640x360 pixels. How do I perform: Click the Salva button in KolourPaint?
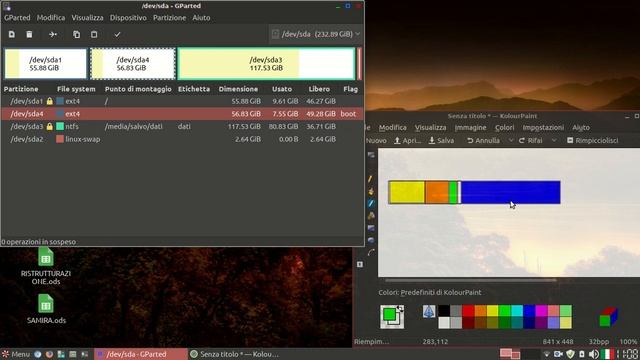point(441,140)
